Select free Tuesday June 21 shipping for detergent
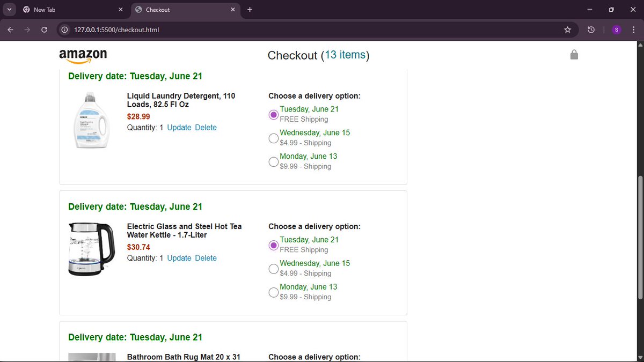The image size is (644, 362). (273, 115)
